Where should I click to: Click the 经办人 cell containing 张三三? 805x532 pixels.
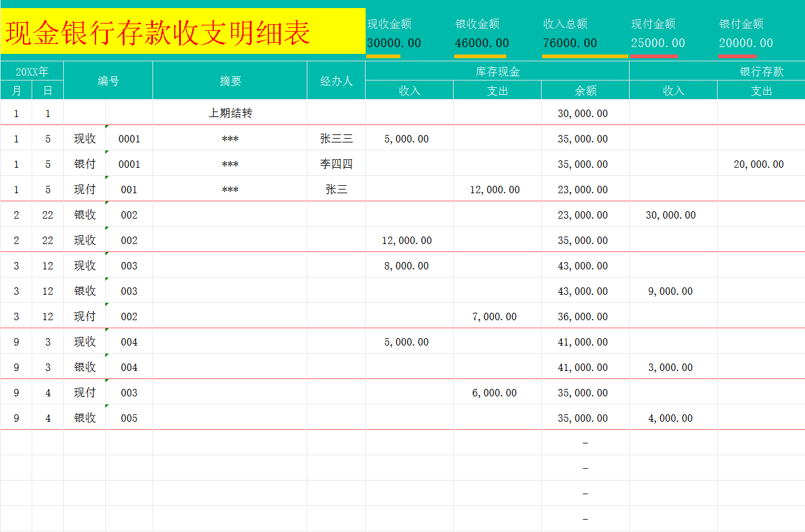pyautogui.click(x=336, y=139)
